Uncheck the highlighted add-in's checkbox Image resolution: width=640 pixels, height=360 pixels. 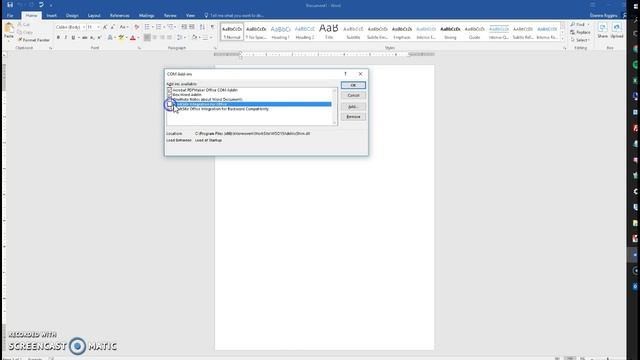[x=169, y=104]
